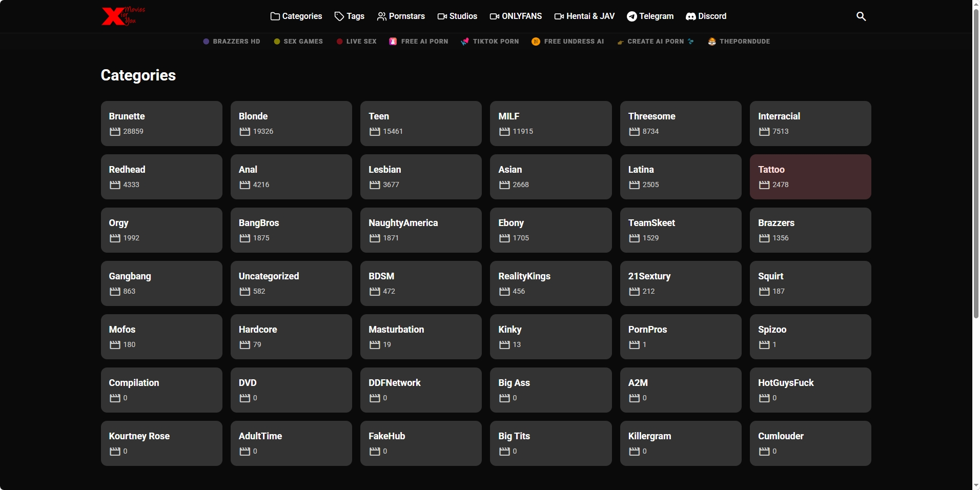Open the BangBros category card
Image resolution: width=980 pixels, height=490 pixels.
coord(291,230)
